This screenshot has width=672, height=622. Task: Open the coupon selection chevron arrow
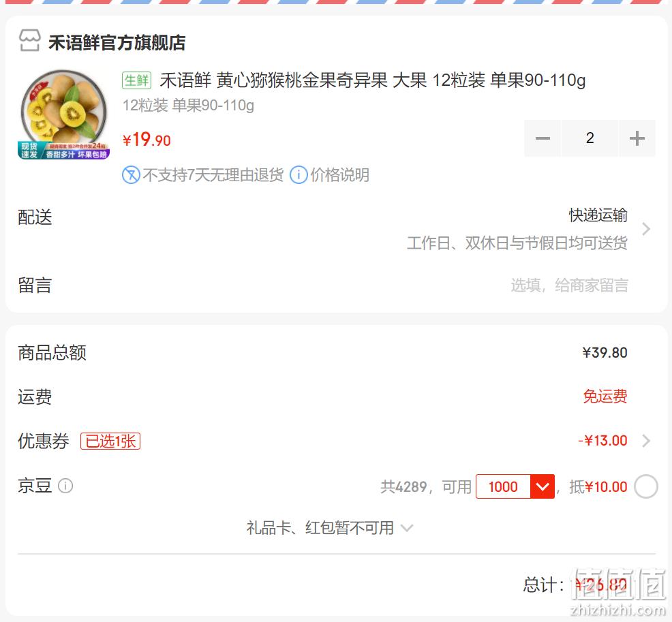646,440
